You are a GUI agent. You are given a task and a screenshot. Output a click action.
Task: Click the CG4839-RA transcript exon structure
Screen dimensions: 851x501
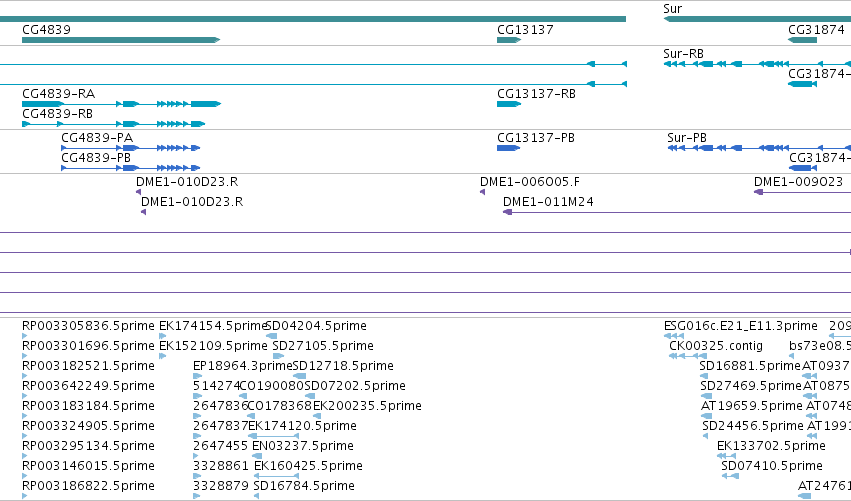coord(122,104)
